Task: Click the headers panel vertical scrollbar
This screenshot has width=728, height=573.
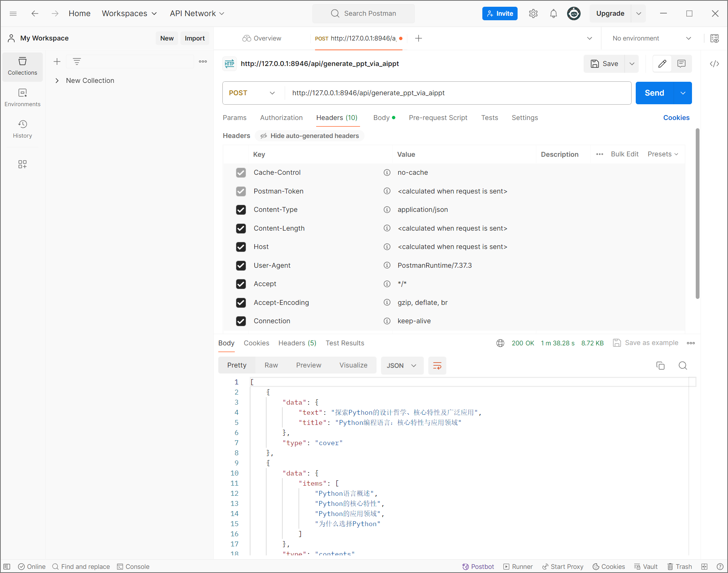Action: pos(697,214)
